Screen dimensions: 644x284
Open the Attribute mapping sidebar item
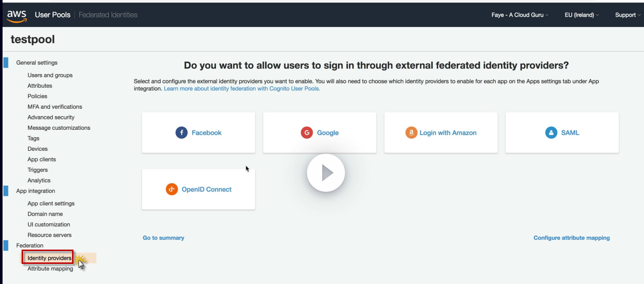pos(50,269)
